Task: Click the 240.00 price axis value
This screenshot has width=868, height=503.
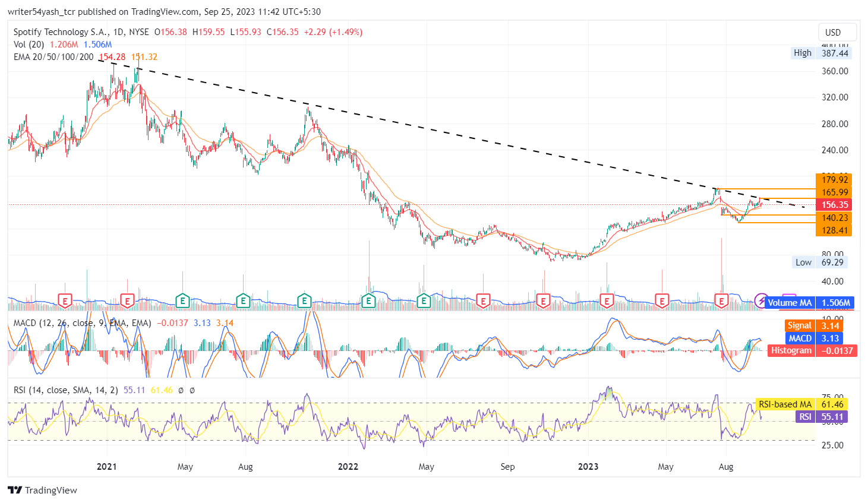Action: point(835,150)
